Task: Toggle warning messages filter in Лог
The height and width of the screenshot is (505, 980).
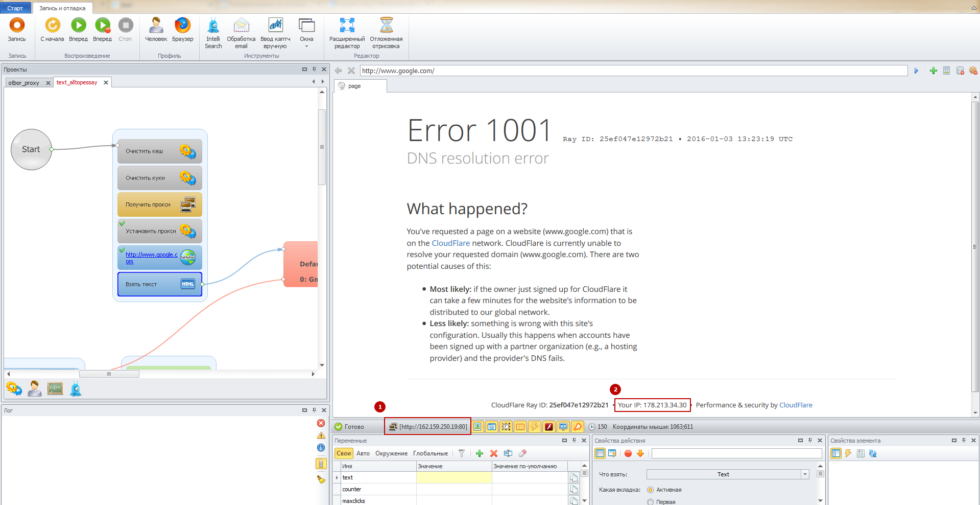Action: [321, 435]
